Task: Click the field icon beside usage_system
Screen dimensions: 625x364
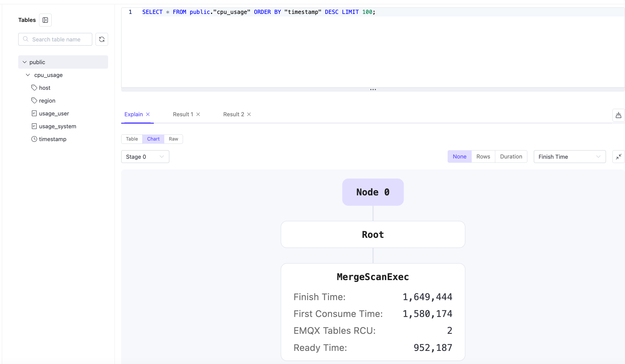Action: coord(34,126)
